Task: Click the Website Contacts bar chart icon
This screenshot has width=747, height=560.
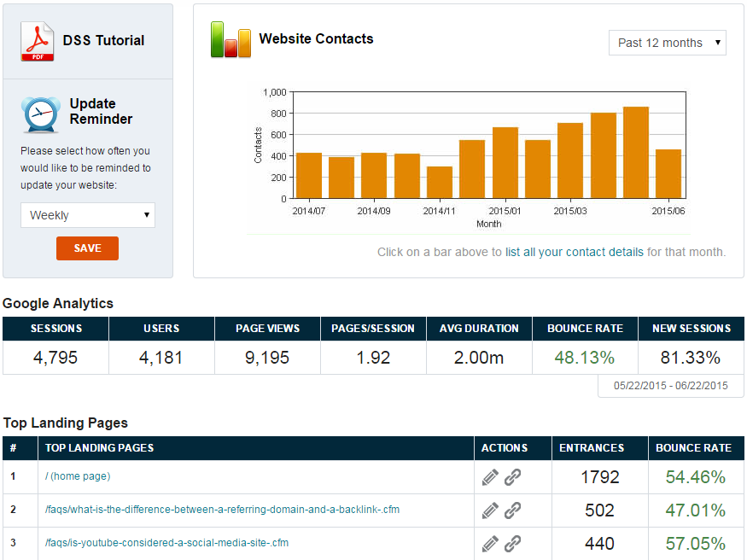Action: tap(231, 40)
